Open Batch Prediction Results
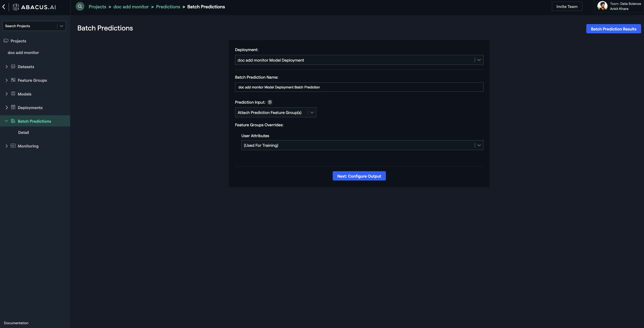Screen dimensions: 644x328 point(614,29)
